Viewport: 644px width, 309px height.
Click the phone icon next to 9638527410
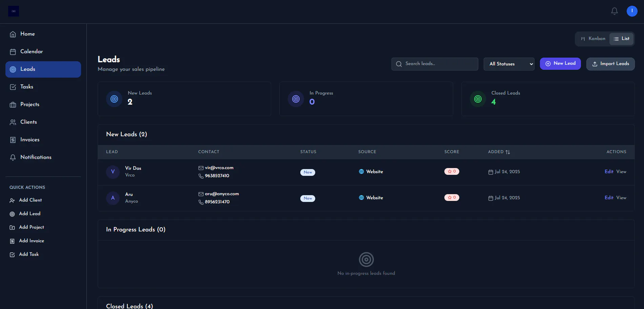[201, 176]
